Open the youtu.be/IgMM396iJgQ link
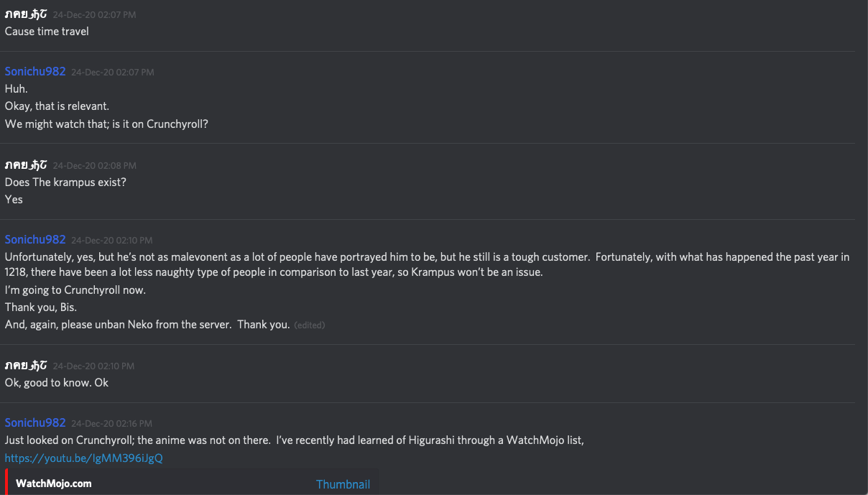The width and height of the screenshot is (868, 495). pyautogui.click(x=83, y=458)
